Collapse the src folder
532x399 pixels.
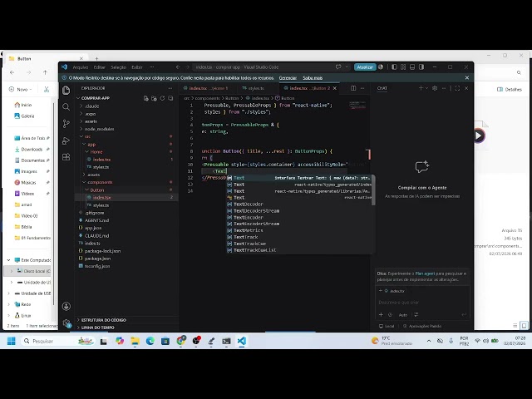87,136
